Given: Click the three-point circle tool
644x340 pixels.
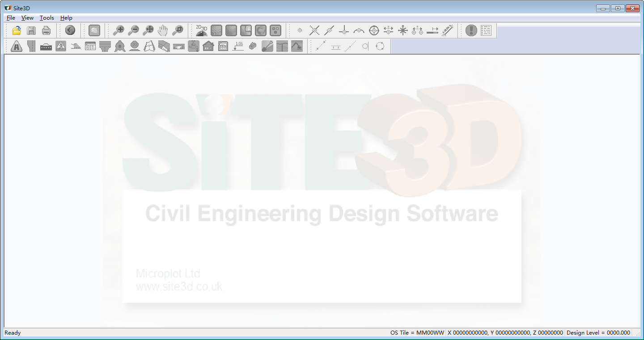Looking at the screenshot, I should coord(380,46).
